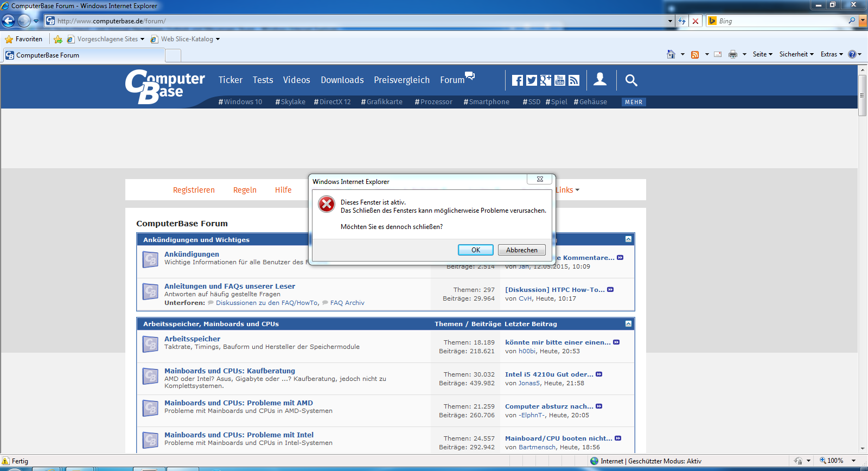Click the Favoriten button
Viewport: 868px width, 471px height.
click(24, 39)
